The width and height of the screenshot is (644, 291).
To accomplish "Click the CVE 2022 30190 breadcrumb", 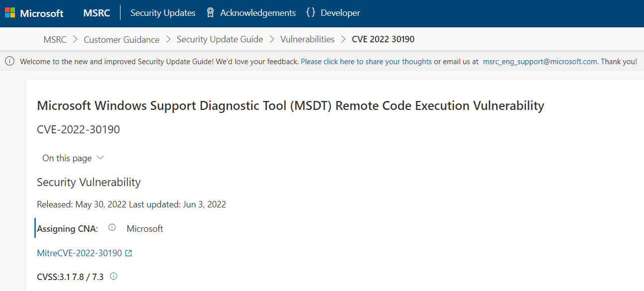I will 383,39.
